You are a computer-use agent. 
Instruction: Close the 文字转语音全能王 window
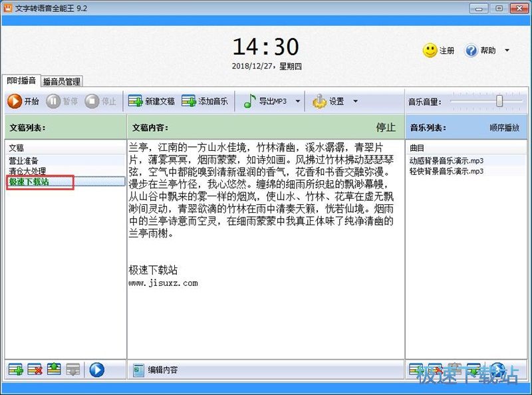point(520,9)
